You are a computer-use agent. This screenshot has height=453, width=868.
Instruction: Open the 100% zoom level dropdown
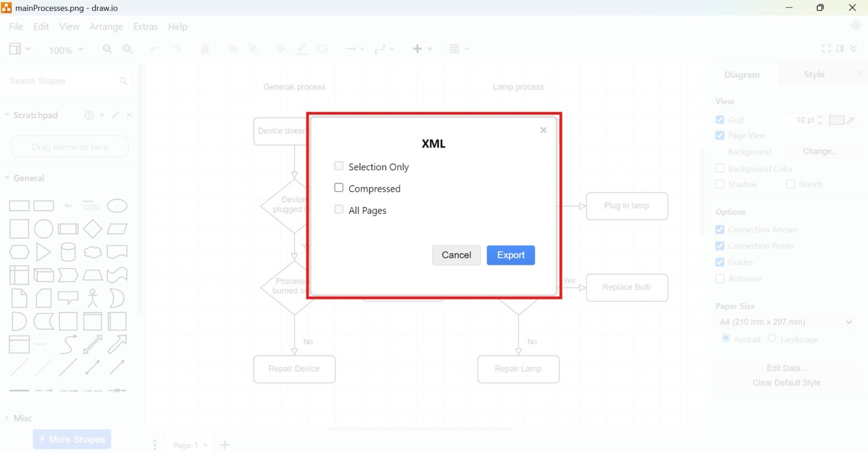[x=65, y=50]
